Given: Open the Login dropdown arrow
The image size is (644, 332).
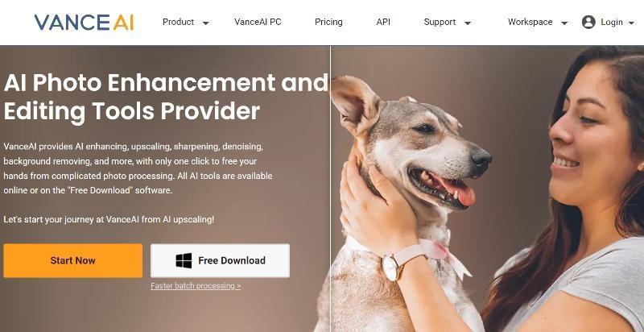Looking at the screenshot, I should tap(632, 23).
